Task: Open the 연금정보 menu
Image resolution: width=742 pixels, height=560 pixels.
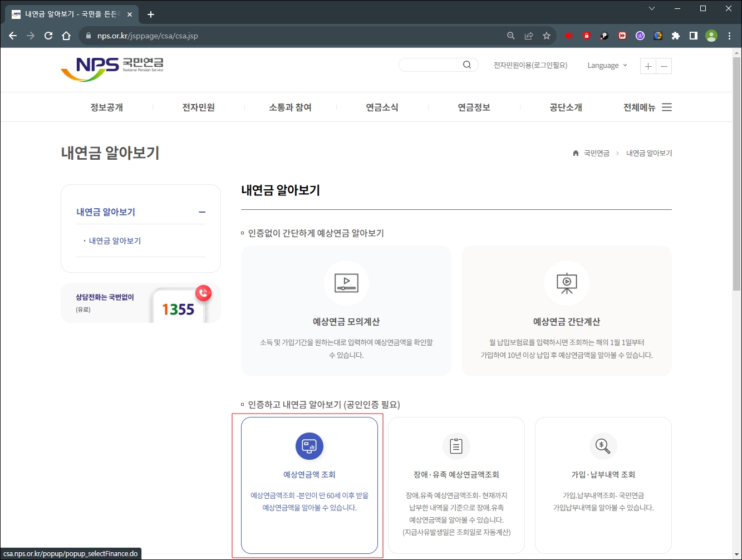Action: [x=474, y=107]
